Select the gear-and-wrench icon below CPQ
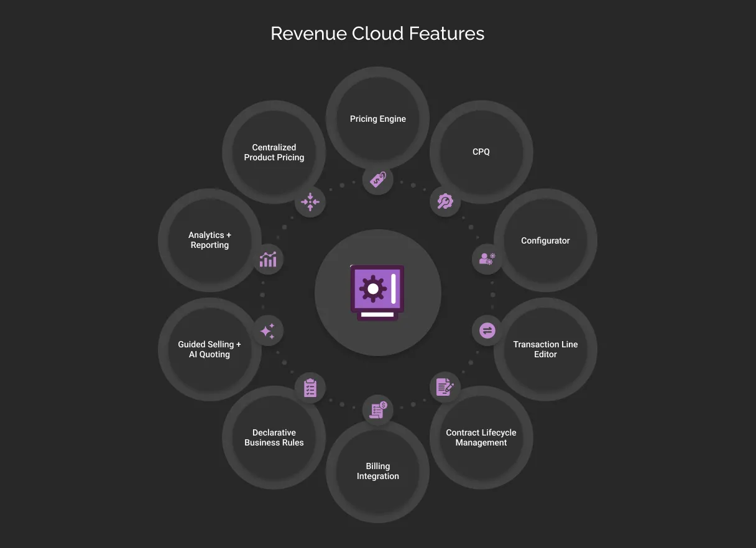The height and width of the screenshot is (548, 756). (445, 201)
